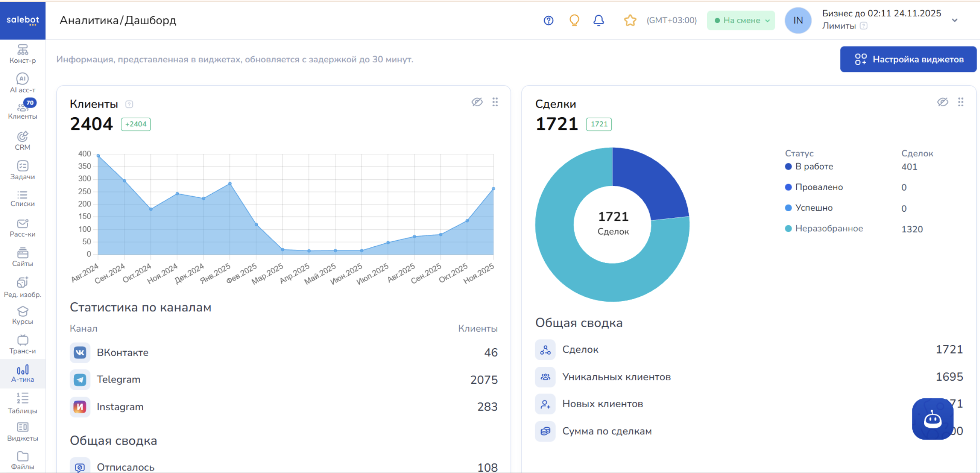Open the chatbot assistant floating icon
The height and width of the screenshot is (473, 980).
[932, 419]
